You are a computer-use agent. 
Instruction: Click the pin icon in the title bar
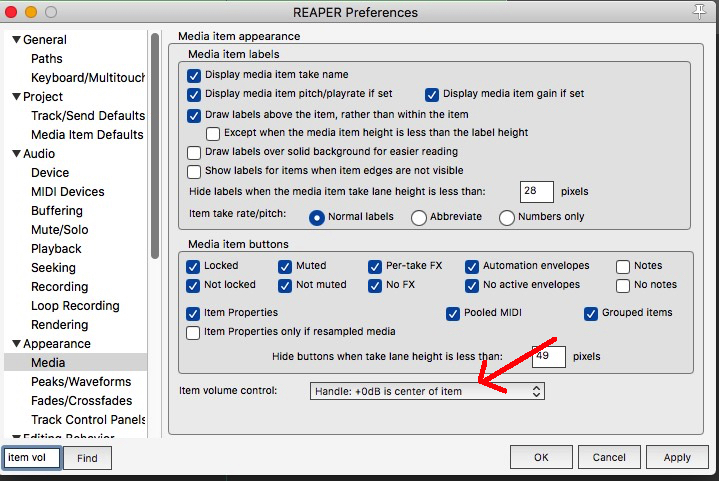(699, 12)
